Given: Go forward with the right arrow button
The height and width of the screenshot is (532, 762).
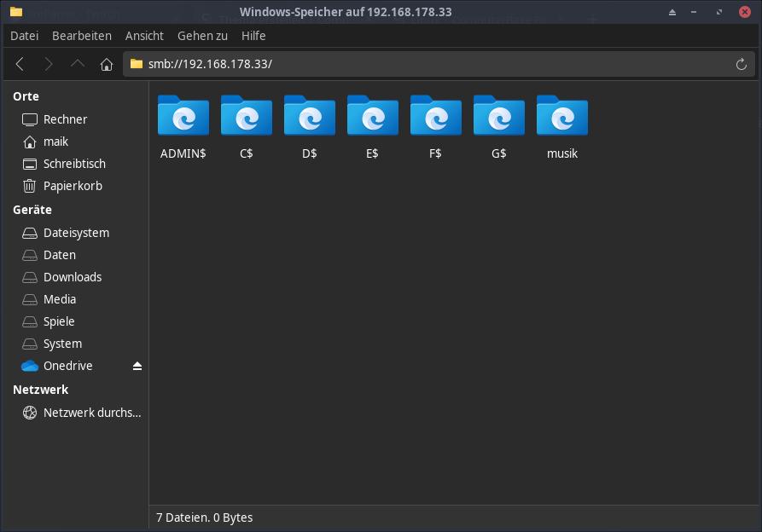Looking at the screenshot, I should 48,64.
